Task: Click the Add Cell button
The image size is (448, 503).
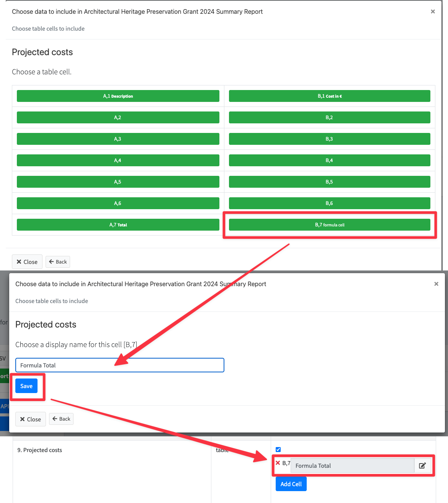Action: click(291, 484)
